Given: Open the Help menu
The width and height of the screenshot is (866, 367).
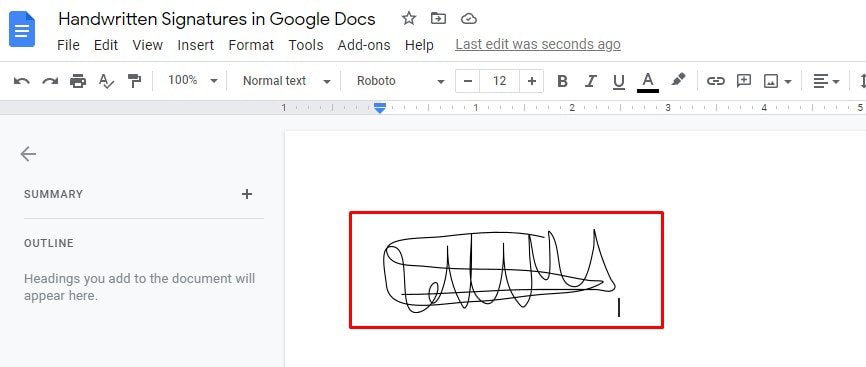Looking at the screenshot, I should coord(419,45).
